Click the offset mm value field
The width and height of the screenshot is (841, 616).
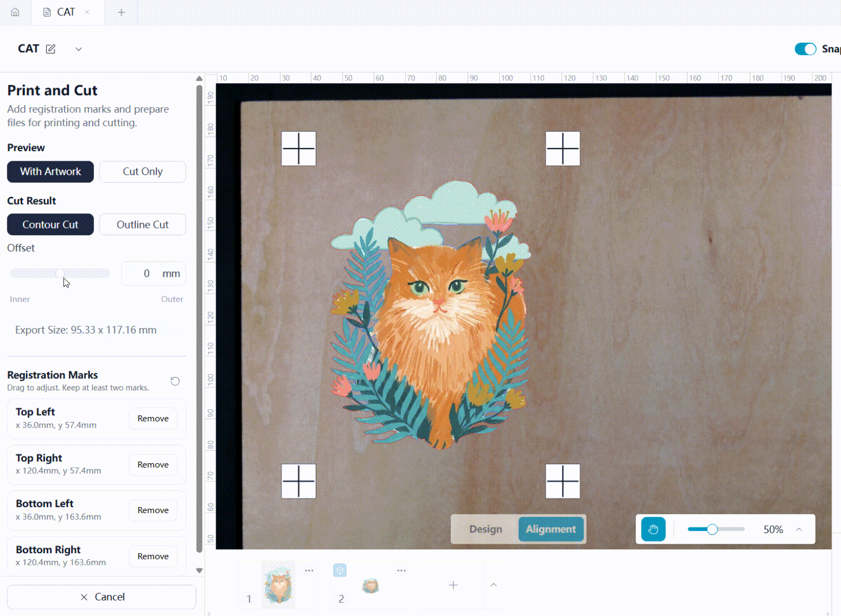click(153, 274)
